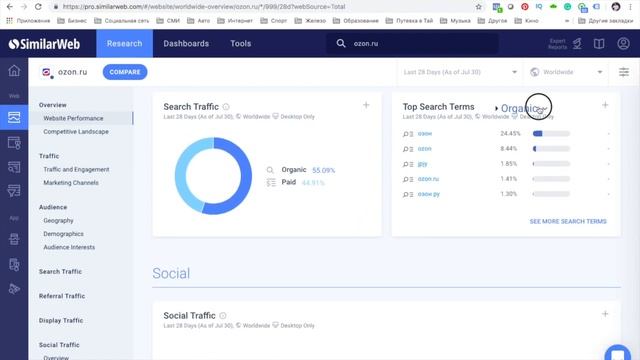Bookmark page with browser star icon
The width and height of the screenshot is (640, 360).
pyautogui.click(x=478, y=7)
